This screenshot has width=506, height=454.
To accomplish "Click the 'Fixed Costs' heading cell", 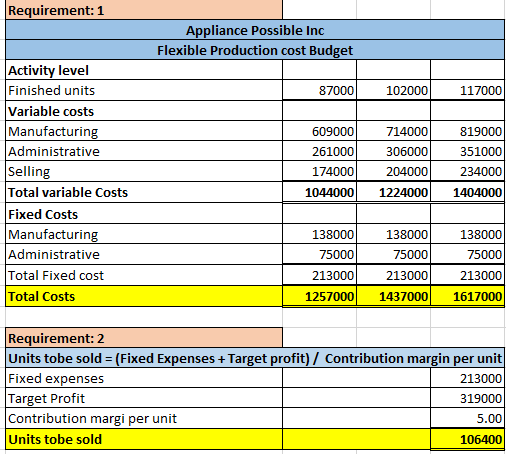I will coord(144,214).
